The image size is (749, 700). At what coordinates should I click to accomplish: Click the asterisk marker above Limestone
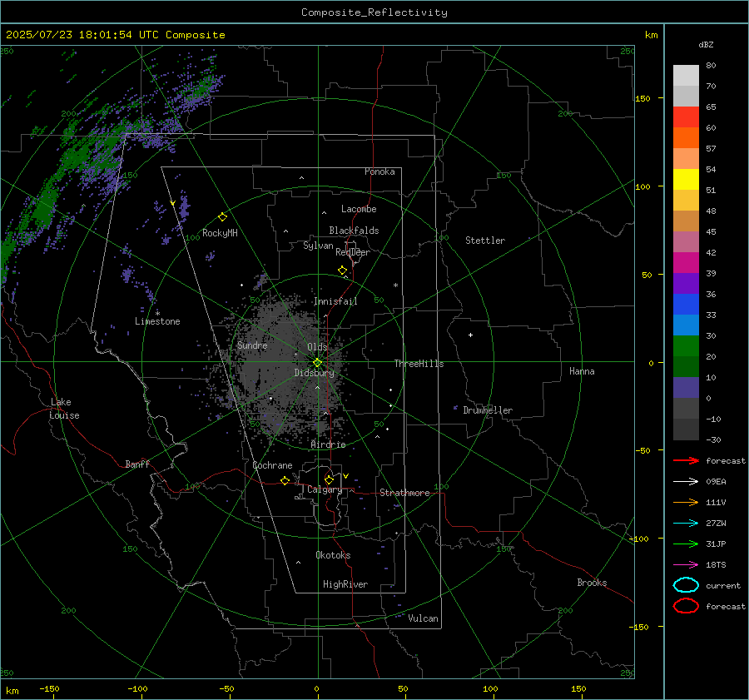pyautogui.click(x=157, y=314)
